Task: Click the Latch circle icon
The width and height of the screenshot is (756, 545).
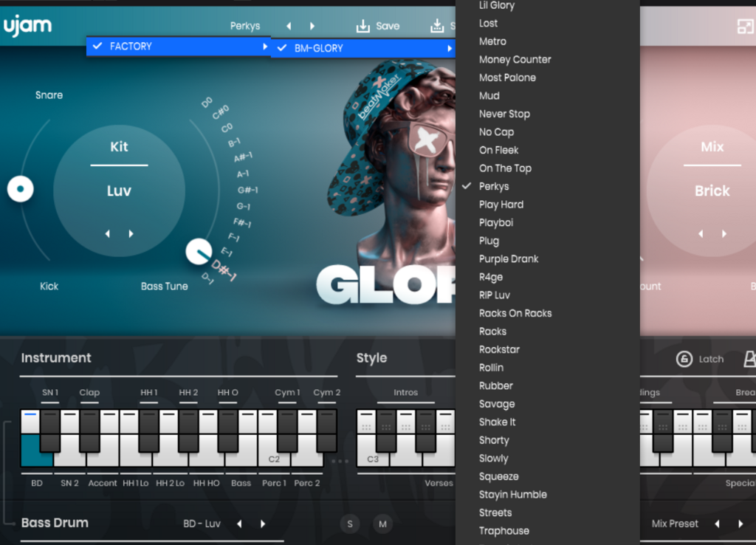Action: [x=684, y=359]
